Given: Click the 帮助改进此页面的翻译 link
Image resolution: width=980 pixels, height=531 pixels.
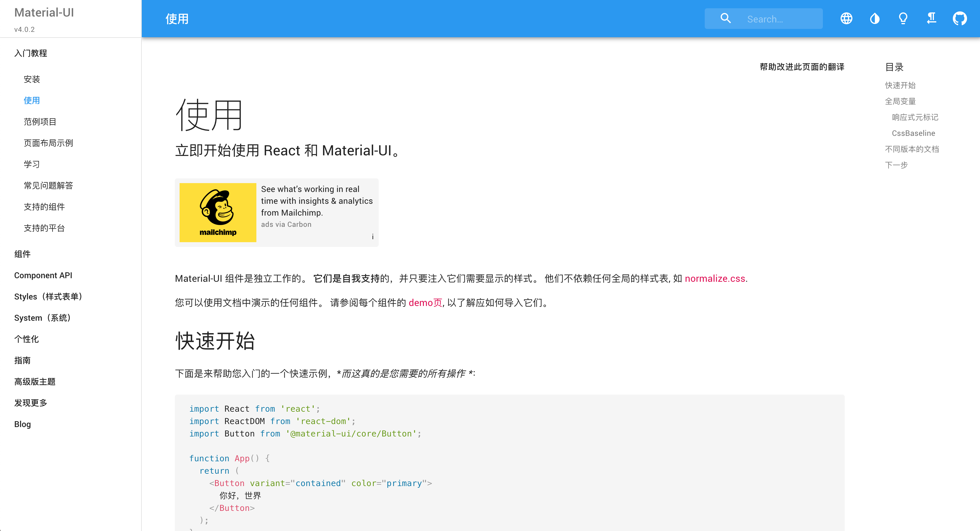Looking at the screenshot, I should [x=801, y=67].
